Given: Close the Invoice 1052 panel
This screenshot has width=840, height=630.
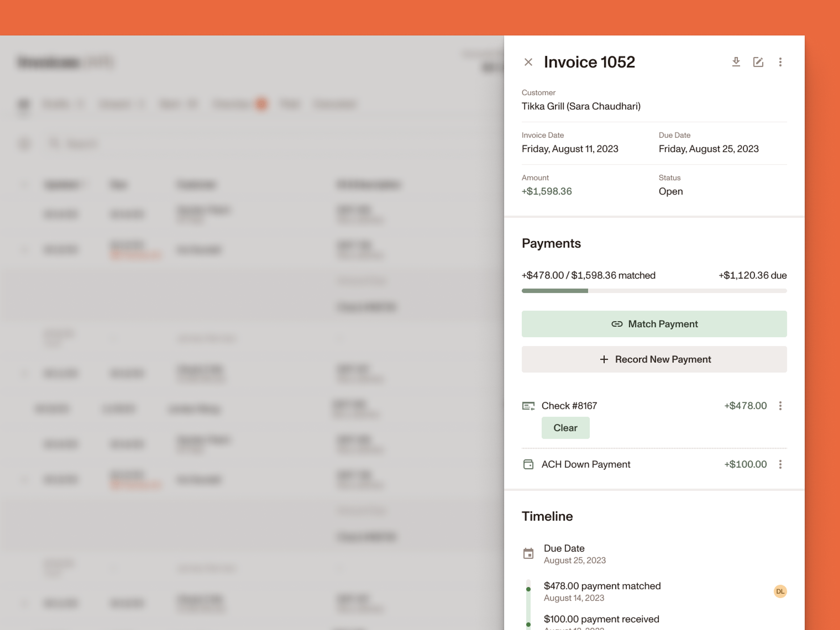Looking at the screenshot, I should pyautogui.click(x=528, y=62).
